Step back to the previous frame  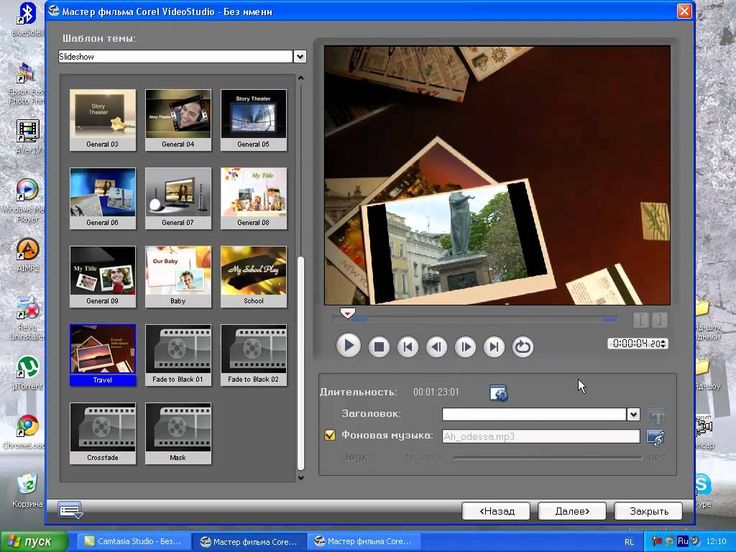coord(436,347)
